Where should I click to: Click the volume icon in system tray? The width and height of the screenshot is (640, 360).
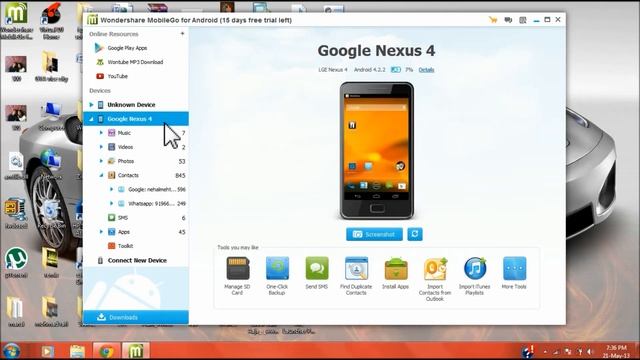pyautogui.click(x=590, y=351)
